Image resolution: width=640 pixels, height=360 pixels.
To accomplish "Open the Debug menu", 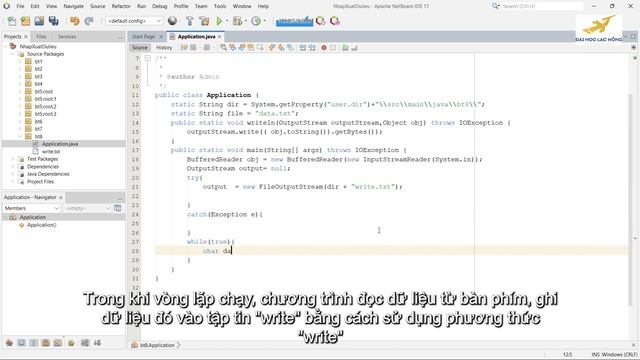I will point(160,6).
